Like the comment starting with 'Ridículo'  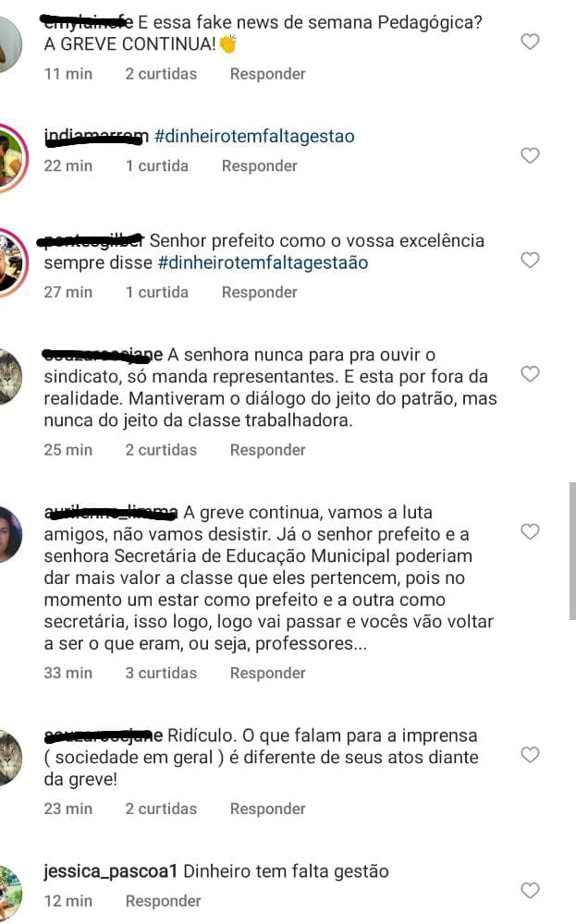tap(530, 755)
